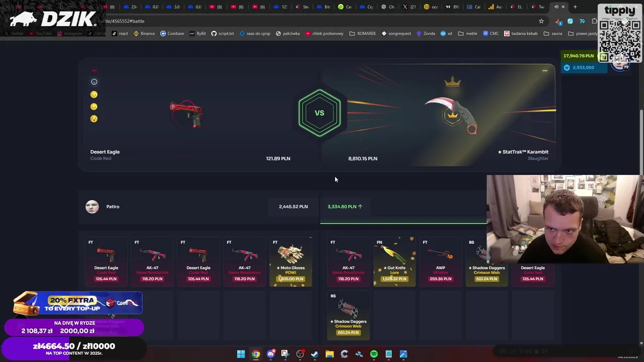Open Notepad from the taskbar
This screenshot has width=644, height=362.
point(389,354)
